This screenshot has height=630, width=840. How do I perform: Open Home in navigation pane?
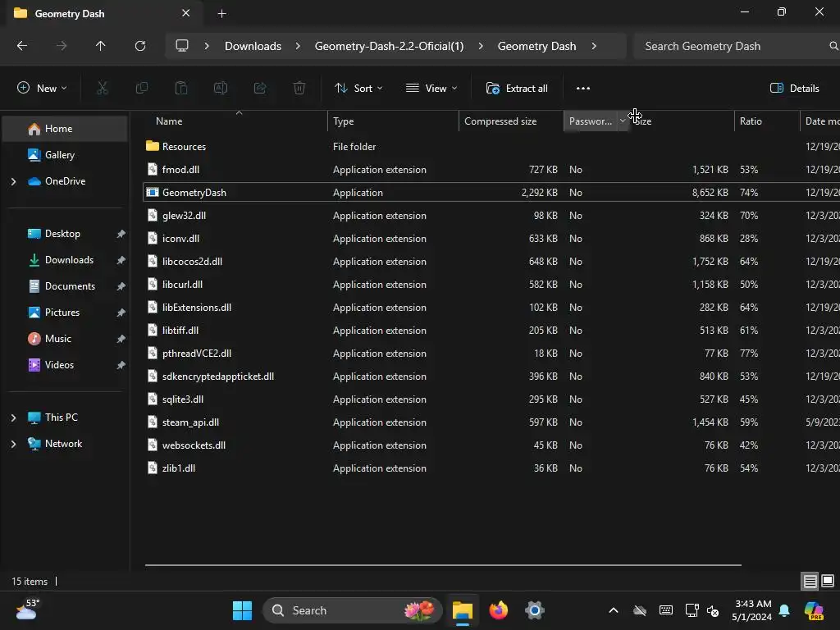coord(65,129)
